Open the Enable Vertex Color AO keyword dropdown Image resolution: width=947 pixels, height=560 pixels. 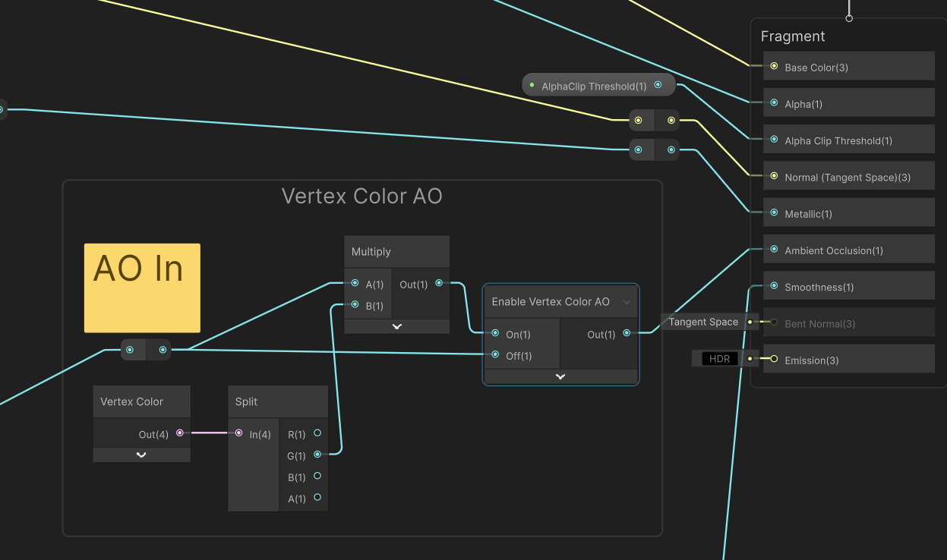point(627,302)
